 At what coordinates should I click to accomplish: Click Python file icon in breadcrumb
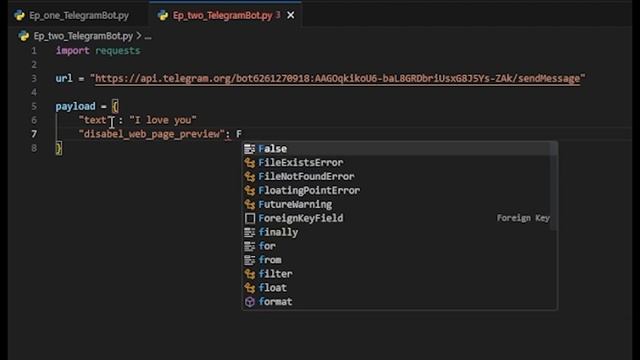[x=24, y=36]
